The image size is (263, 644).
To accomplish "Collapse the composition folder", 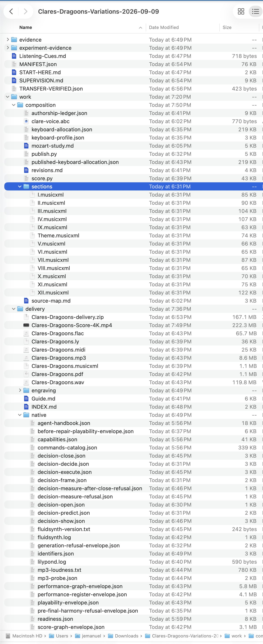I will [x=14, y=105].
